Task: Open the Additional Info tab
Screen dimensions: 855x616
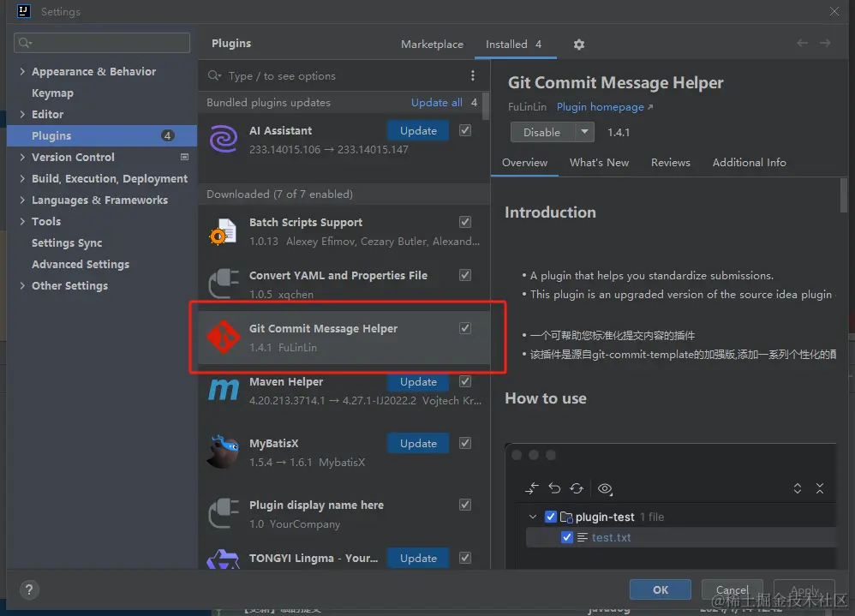Action: 750,163
